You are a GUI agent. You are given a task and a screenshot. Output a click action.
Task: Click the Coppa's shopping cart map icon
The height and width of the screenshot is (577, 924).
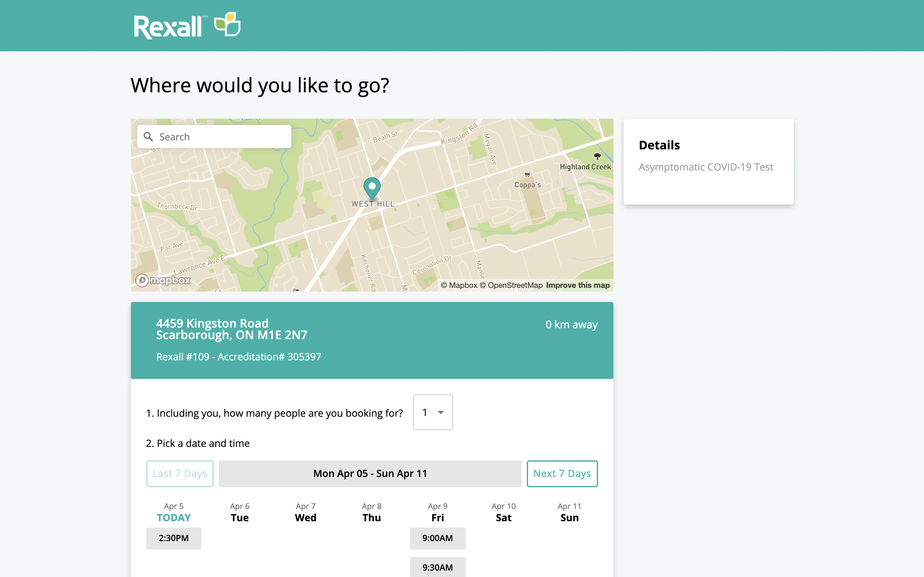(527, 175)
